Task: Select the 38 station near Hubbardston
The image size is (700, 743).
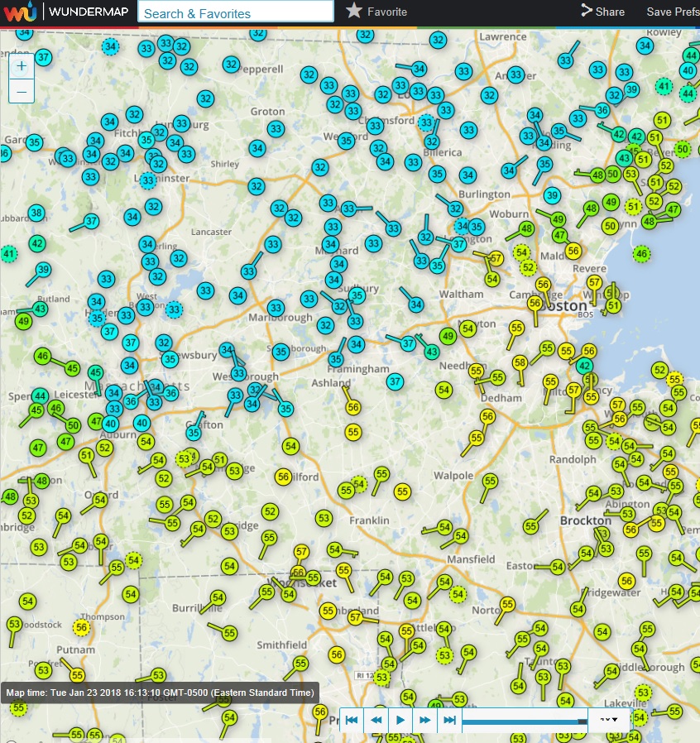Action: tap(36, 213)
